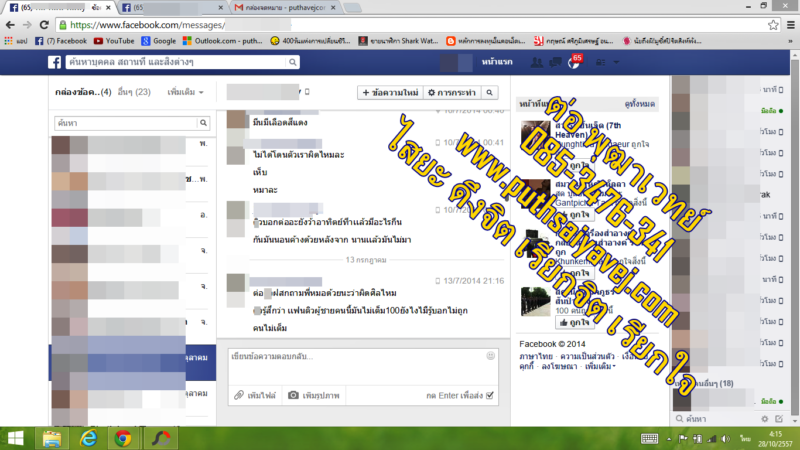The height and width of the screenshot is (450, 800).
Task: Open the emoticon picker in the reply box
Action: (490, 356)
